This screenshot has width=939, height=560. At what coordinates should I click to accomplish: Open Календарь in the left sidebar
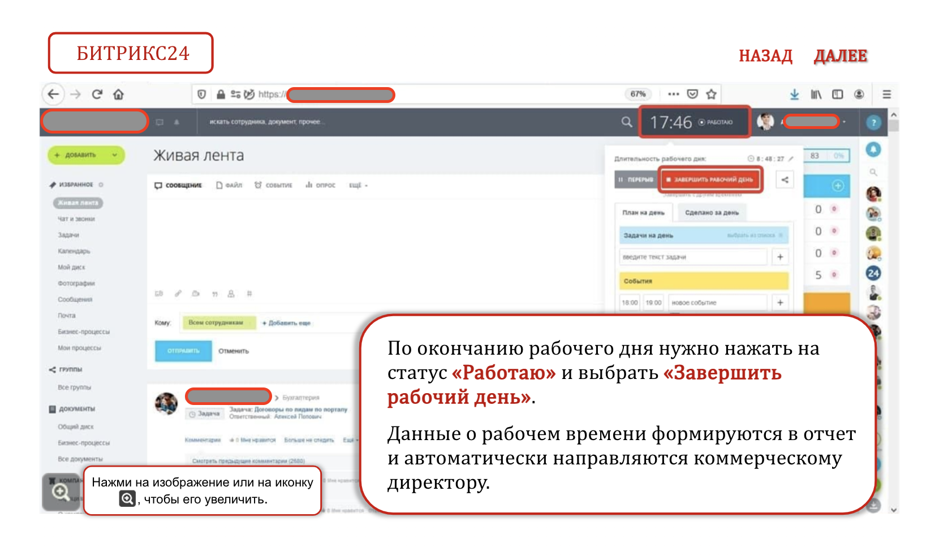tap(74, 251)
